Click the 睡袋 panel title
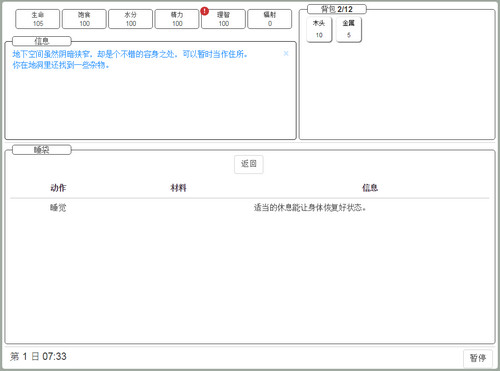This screenshot has height=371, width=500. pos(42,150)
